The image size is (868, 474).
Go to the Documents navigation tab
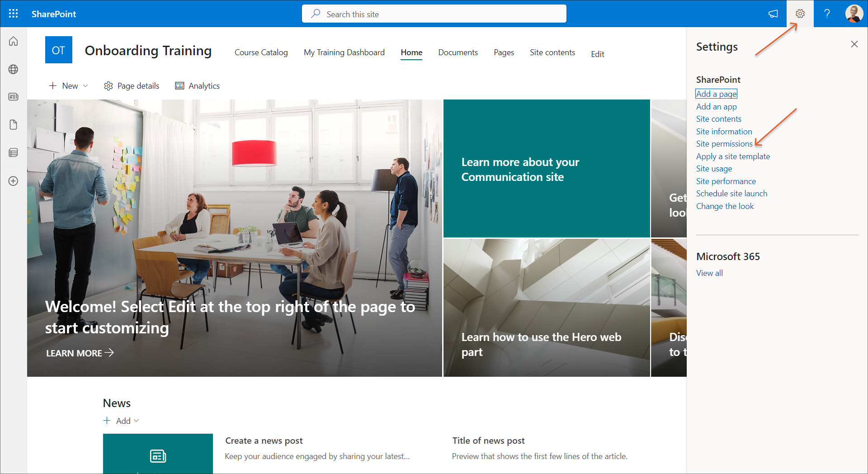tap(458, 52)
